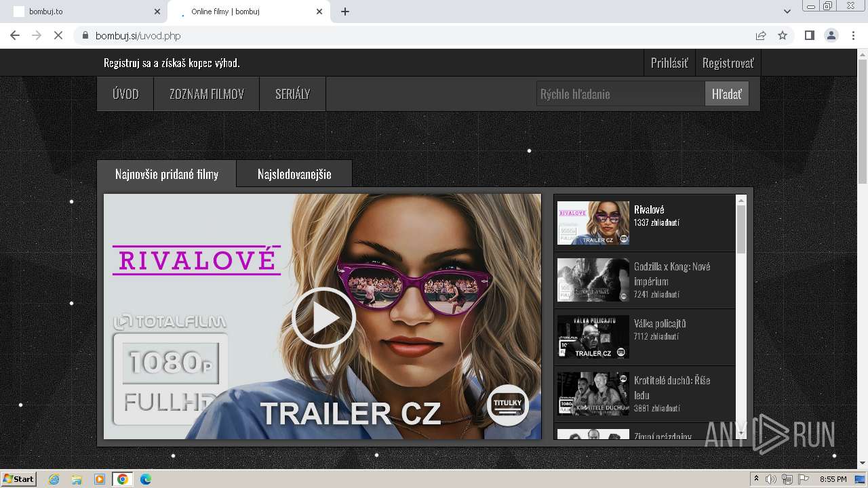Click the Chrome taskbar icon

[122, 479]
